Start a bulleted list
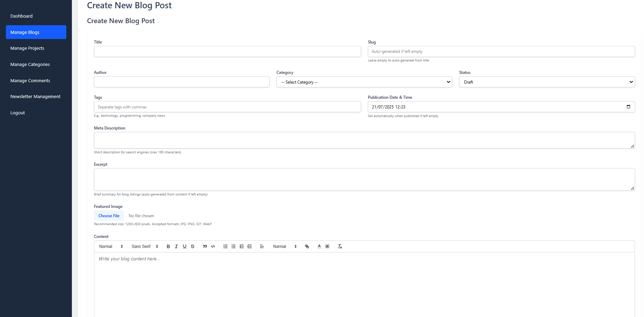 pos(234,247)
